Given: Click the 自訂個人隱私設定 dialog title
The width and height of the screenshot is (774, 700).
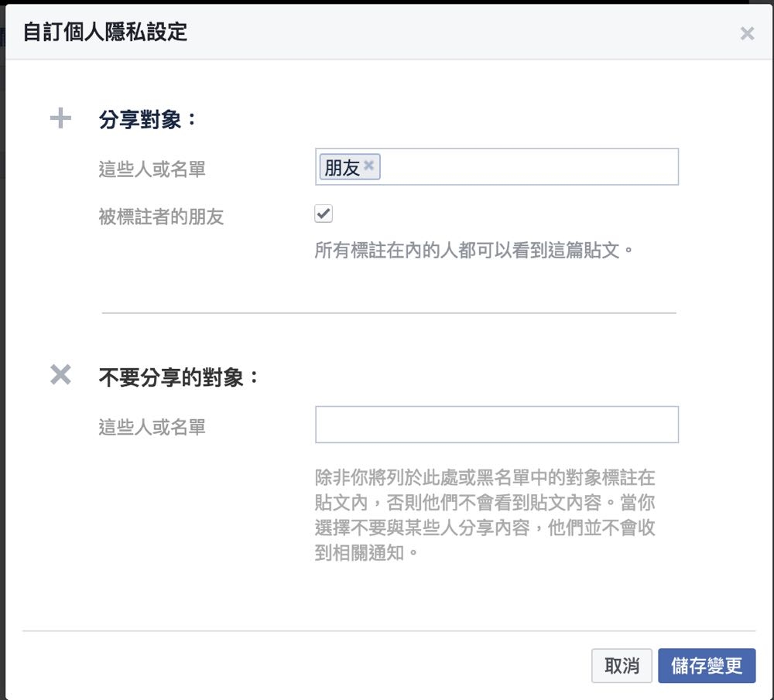Looking at the screenshot, I should [104, 33].
